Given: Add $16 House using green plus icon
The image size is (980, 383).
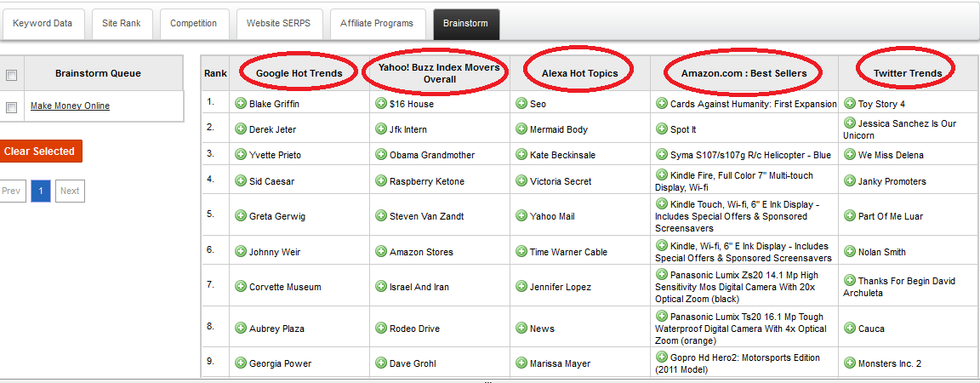Looking at the screenshot, I should tap(380, 103).
